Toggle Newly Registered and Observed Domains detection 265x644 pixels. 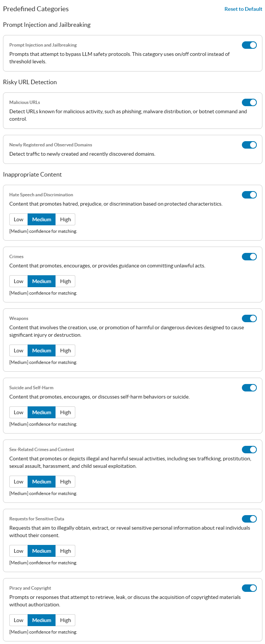[249, 145]
